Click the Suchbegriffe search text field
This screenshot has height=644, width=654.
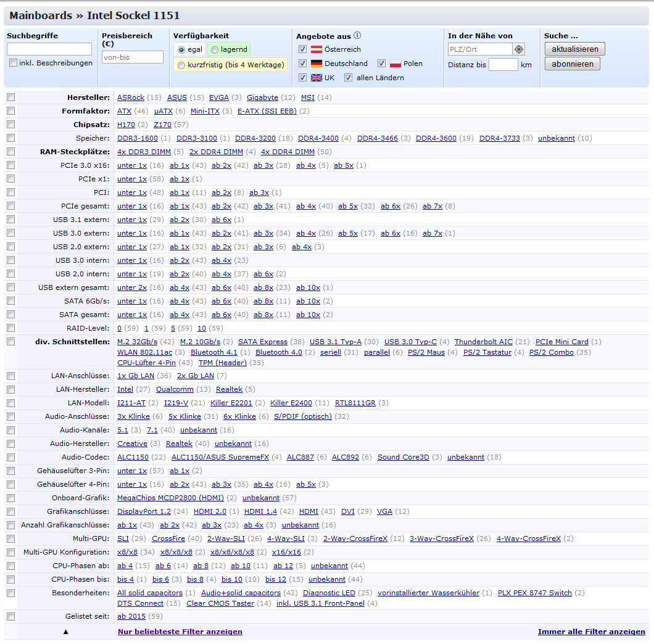[x=49, y=49]
